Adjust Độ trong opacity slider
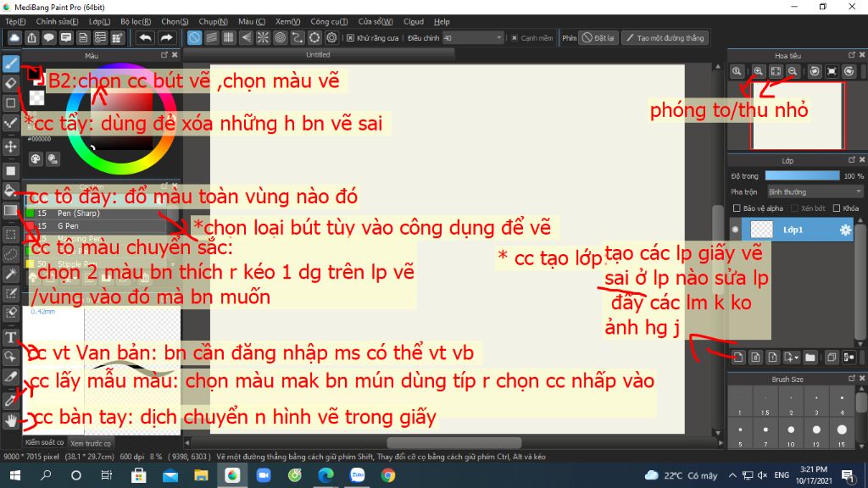 point(802,176)
